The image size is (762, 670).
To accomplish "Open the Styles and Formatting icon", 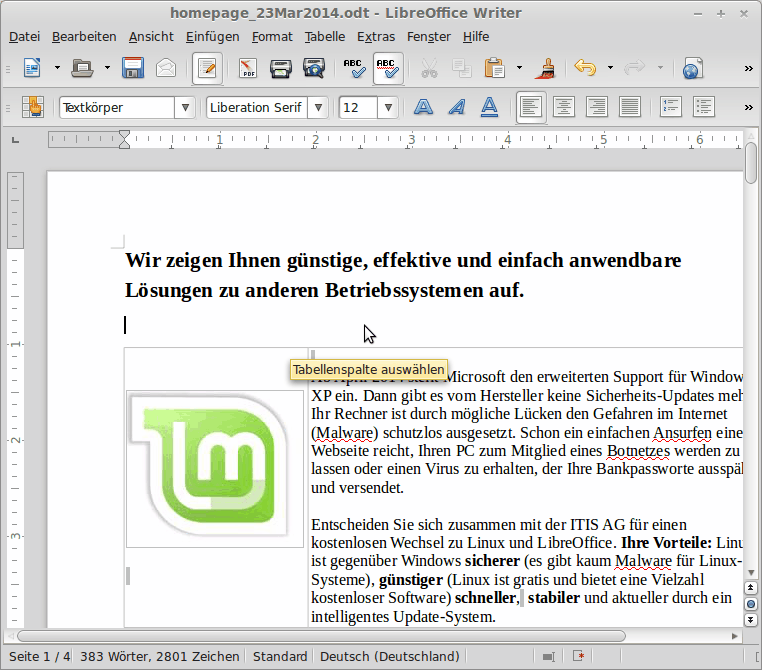I will point(33,107).
